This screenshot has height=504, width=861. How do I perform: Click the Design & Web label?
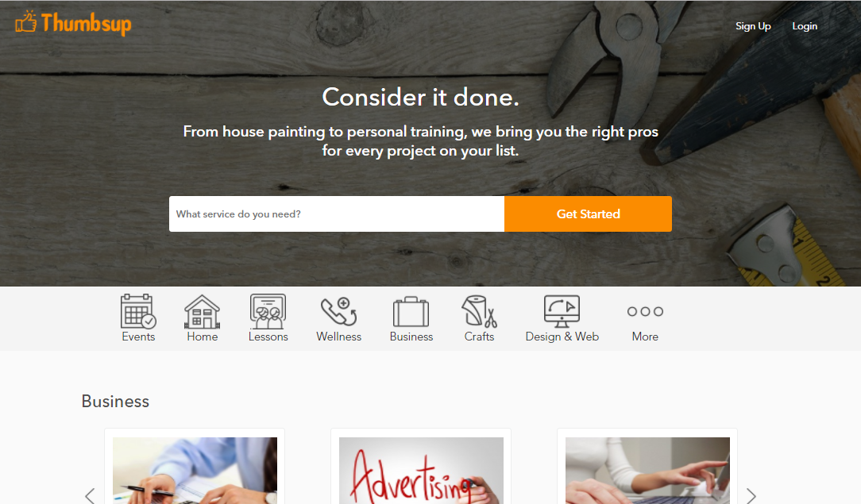[x=562, y=337]
